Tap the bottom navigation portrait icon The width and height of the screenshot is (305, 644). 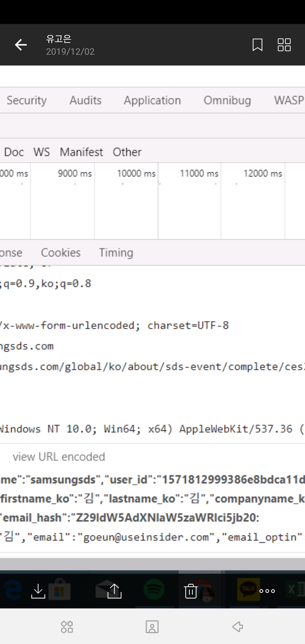pos(152,627)
